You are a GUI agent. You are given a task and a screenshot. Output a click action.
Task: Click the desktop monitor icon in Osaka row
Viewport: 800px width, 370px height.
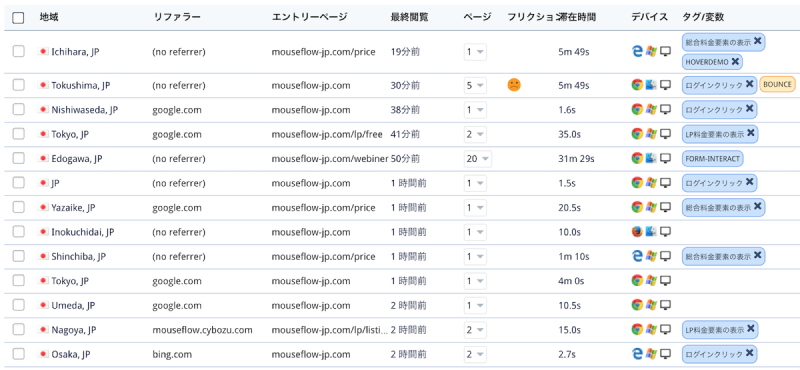665,354
